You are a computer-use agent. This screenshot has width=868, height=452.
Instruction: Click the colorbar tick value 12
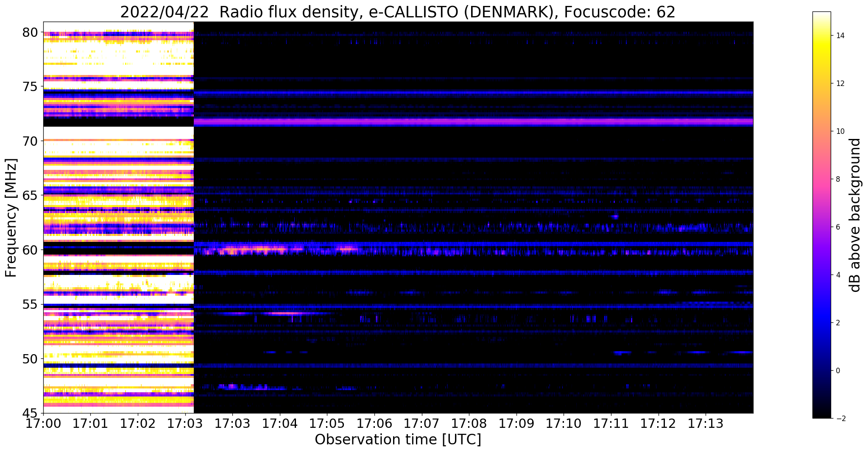coord(840,83)
